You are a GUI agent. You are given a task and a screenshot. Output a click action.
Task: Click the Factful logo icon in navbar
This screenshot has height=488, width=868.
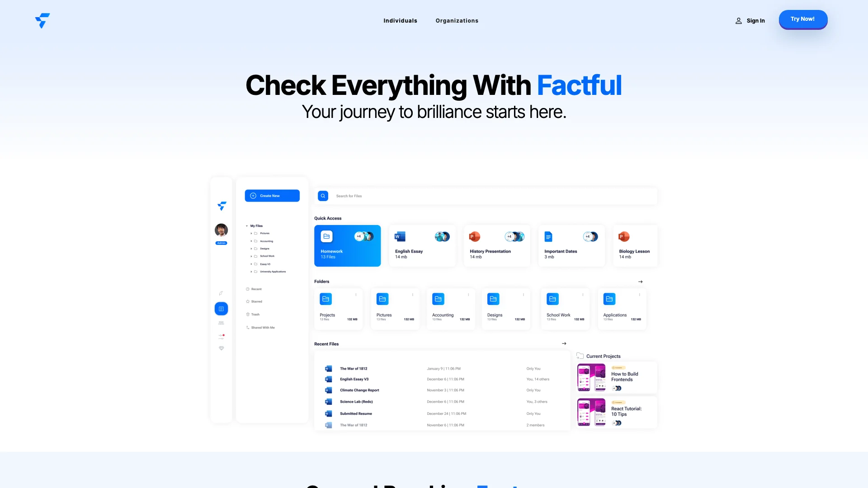42,20
